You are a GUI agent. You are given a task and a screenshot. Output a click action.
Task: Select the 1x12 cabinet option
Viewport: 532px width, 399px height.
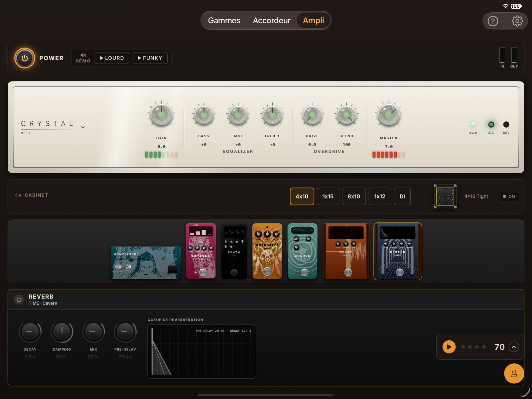pyautogui.click(x=380, y=197)
